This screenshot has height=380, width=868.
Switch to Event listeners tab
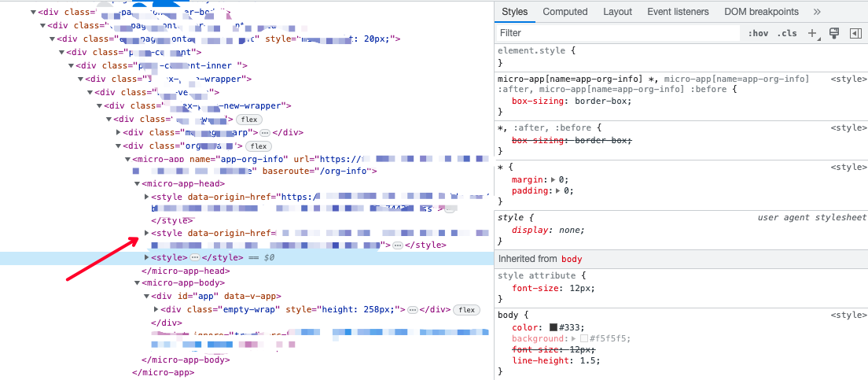(678, 12)
